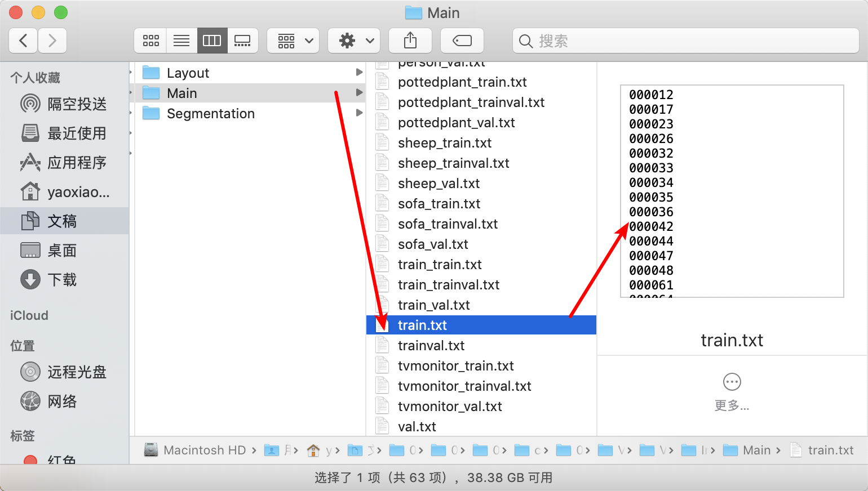Viewport: 868px width, 491px height.
Task: Switch to list view in toolbar
Action: point(181,41)
